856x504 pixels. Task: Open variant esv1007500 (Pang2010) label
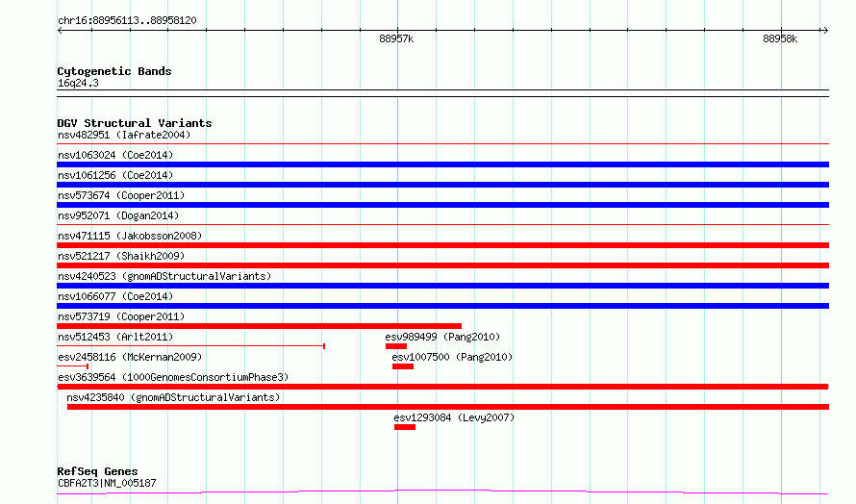pyautogui.click(x=452, y=357)
